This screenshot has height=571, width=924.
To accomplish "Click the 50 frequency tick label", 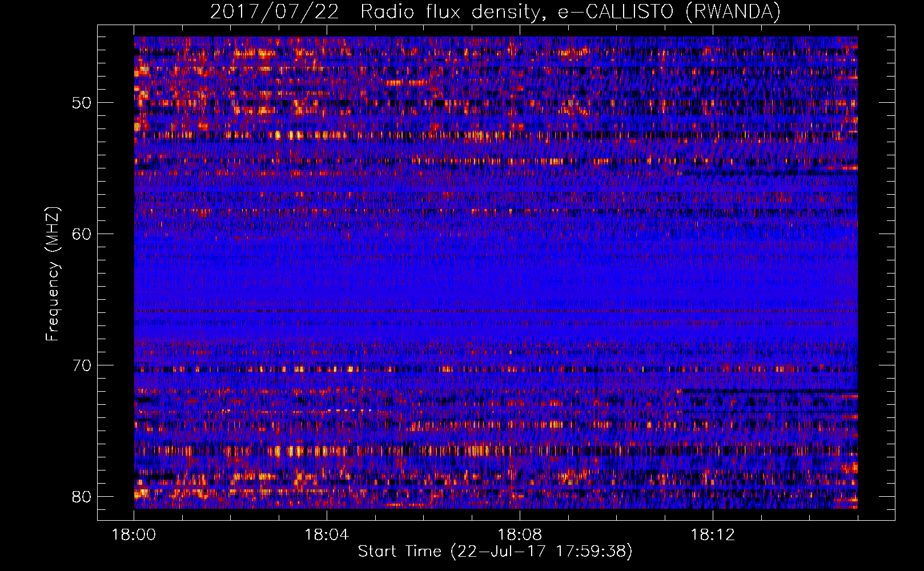I will tap(82, 103).
